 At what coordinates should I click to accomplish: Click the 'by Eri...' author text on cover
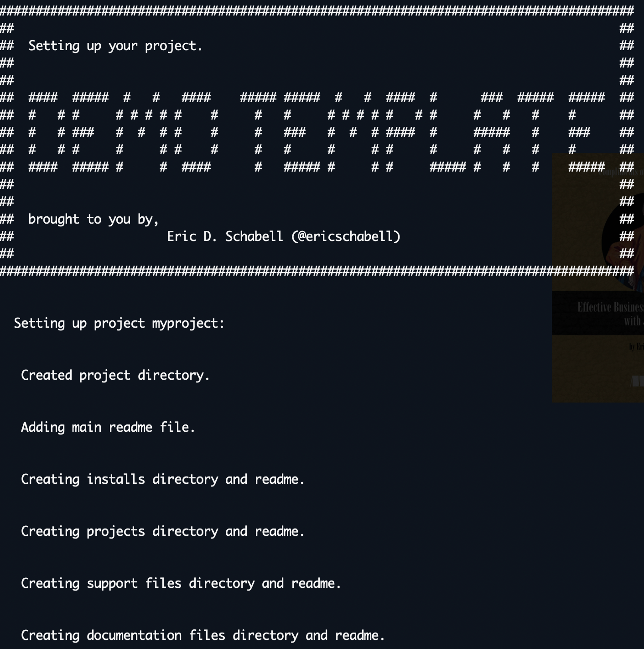pos(636,347)
